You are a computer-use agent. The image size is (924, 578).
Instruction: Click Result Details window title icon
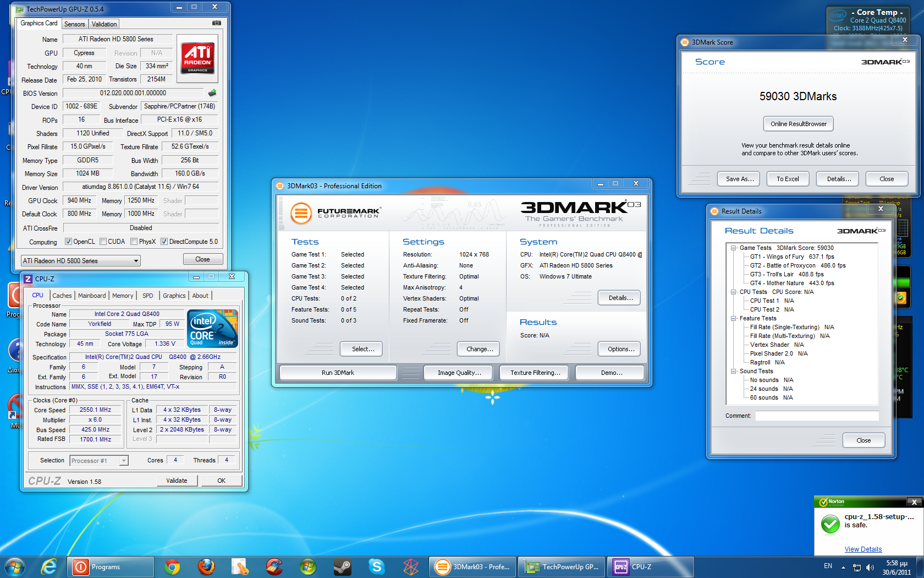click(x=714, y=211)
